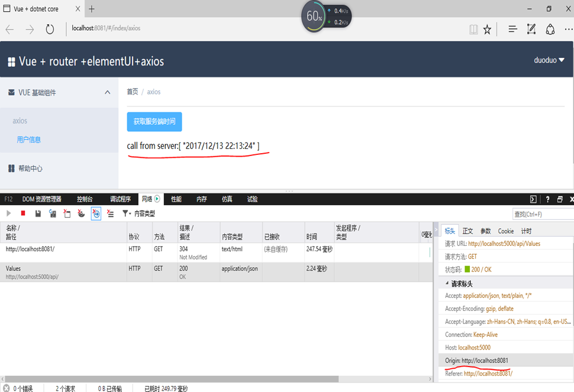Toggle always refresh from server icon

pos(52,213)
